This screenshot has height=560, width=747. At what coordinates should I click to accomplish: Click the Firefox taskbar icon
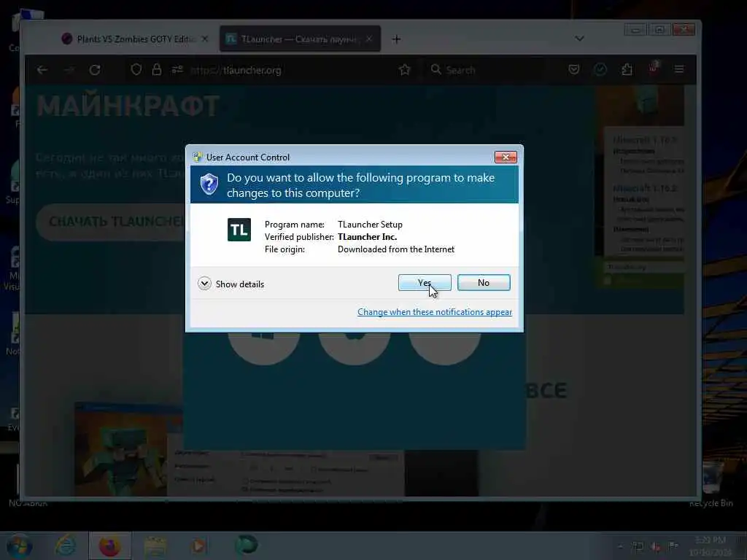(109, 545)
